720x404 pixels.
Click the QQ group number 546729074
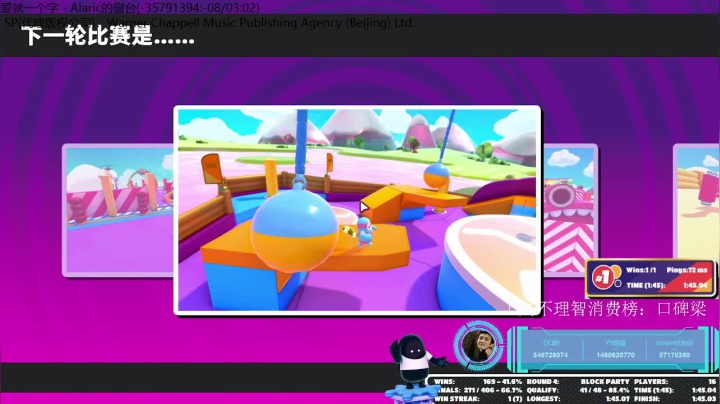[x=550, y=355]
